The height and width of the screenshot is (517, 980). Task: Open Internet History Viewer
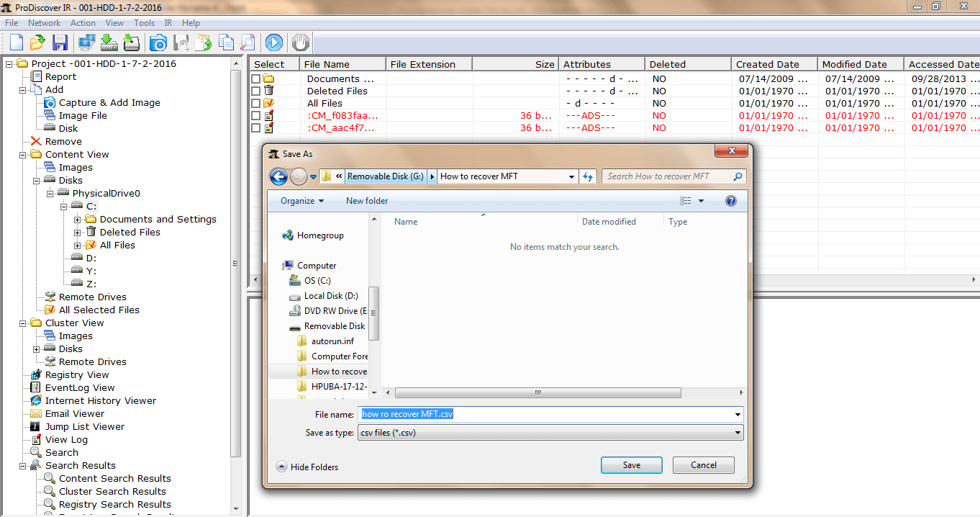100,400
